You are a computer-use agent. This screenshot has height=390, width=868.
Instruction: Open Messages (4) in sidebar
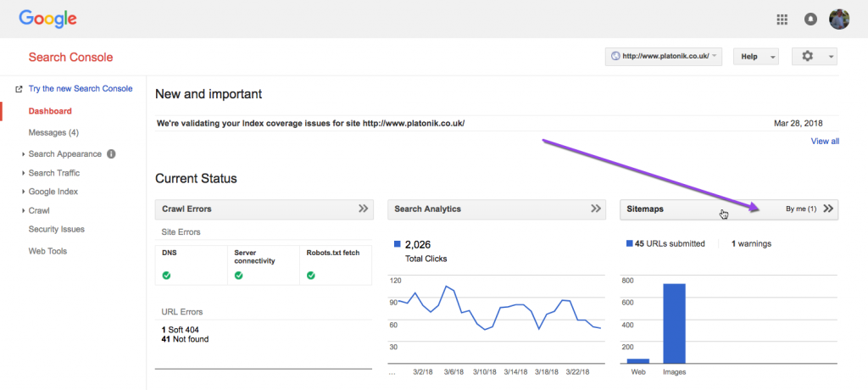(x=53, y=132)
